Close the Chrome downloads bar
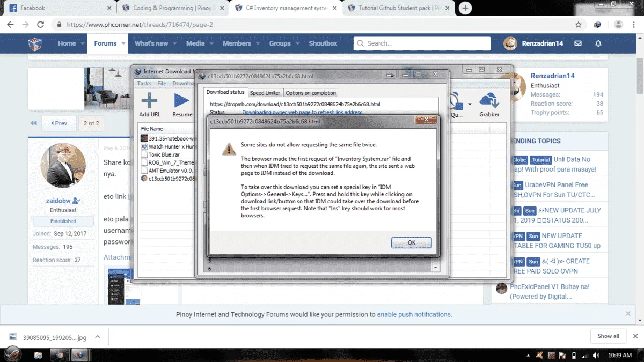 pyautogui.click(x=635, y=336)
